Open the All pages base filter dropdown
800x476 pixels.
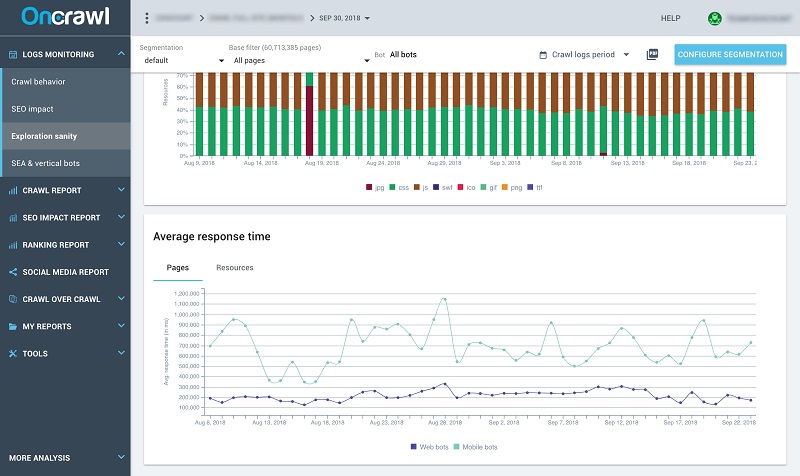coord(299,60)
